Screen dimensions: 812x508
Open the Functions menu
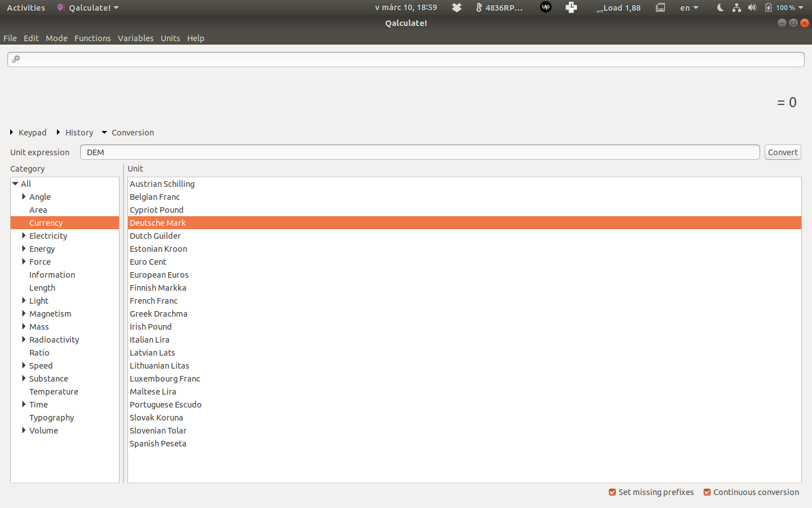(92, 38)
